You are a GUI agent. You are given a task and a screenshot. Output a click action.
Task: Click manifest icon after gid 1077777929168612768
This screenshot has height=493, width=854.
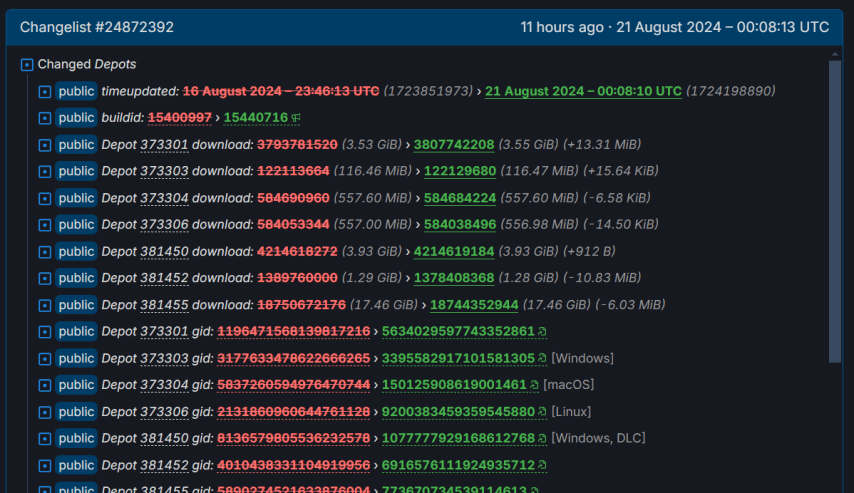coord(542,438)
